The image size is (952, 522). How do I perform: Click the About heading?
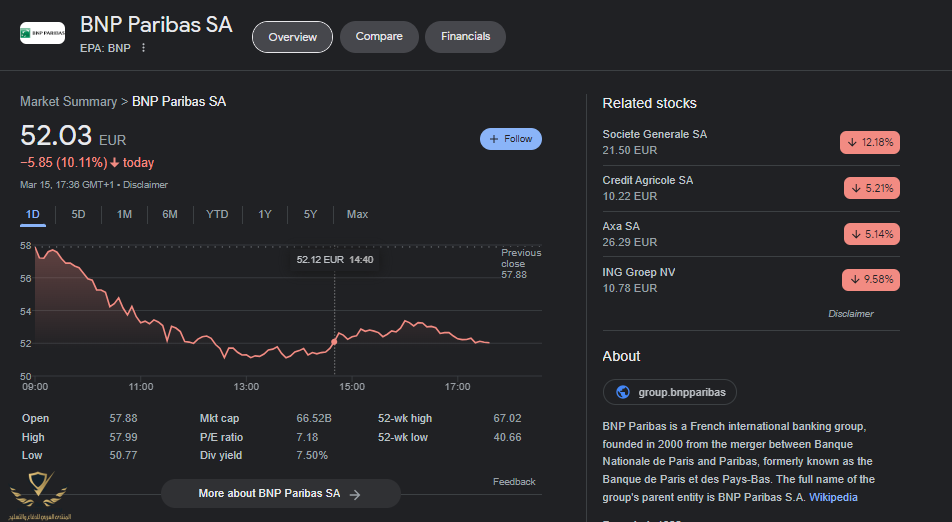click(x=621, y=356)
